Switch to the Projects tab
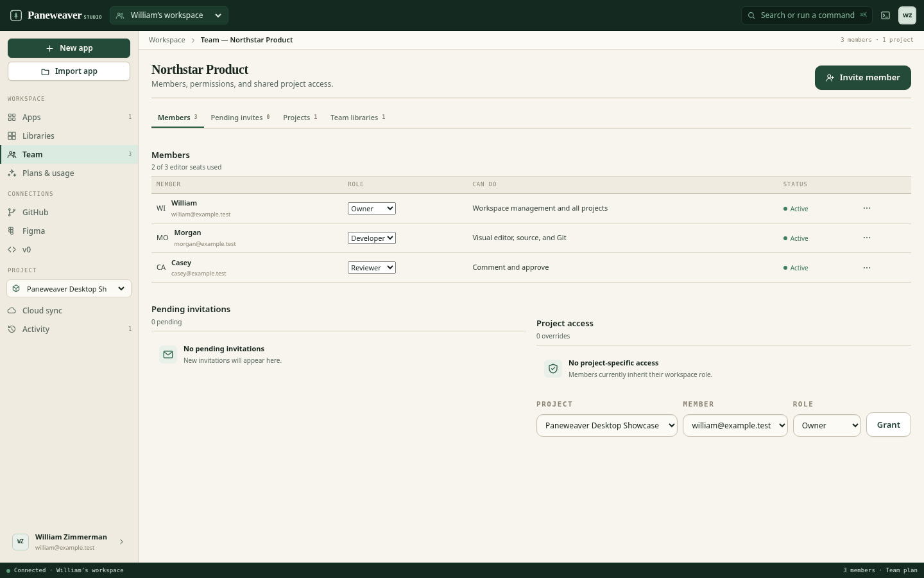 coord(300,118)
